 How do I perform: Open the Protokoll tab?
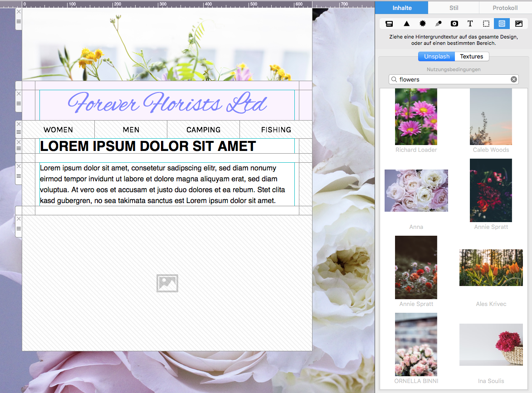pyautogui.click(x=505, y=8)
